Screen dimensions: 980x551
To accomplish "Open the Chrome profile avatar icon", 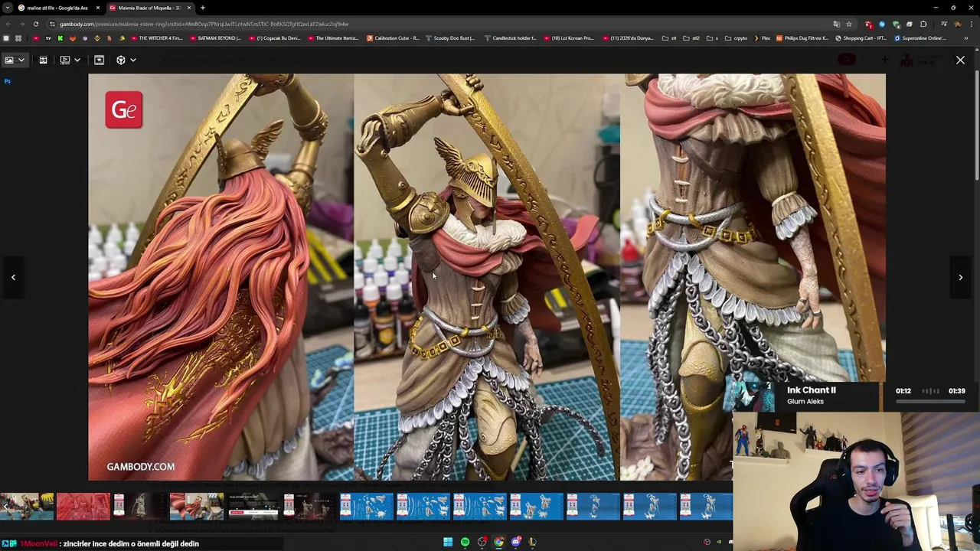I will 957,24.
